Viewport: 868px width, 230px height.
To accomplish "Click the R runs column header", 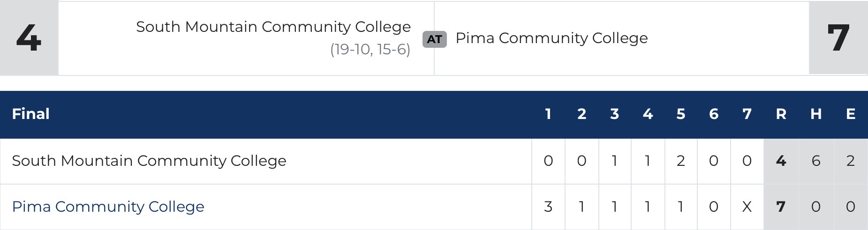I will [781, 114].
